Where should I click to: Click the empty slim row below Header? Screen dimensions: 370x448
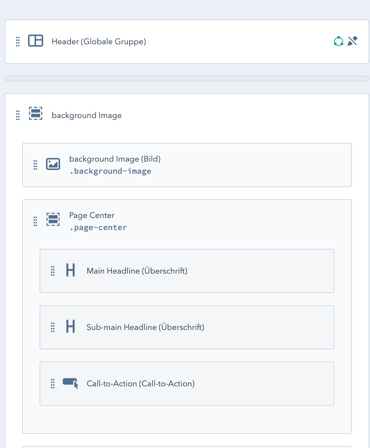click(187, 79)
